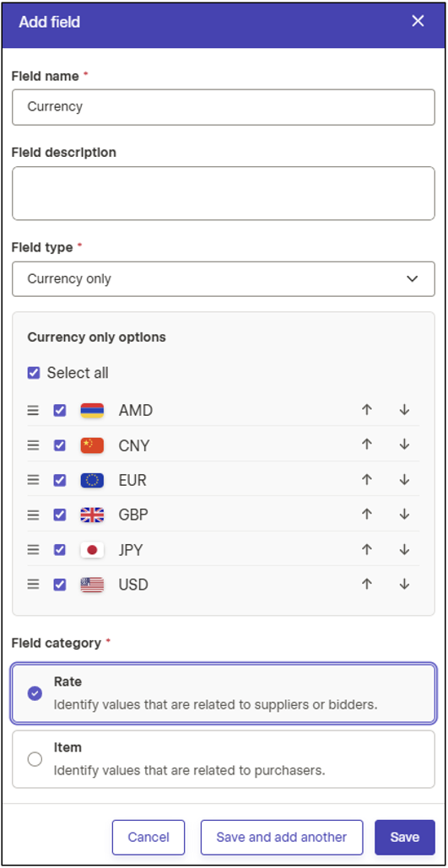Select the Rate field category

tap(224, 693)
